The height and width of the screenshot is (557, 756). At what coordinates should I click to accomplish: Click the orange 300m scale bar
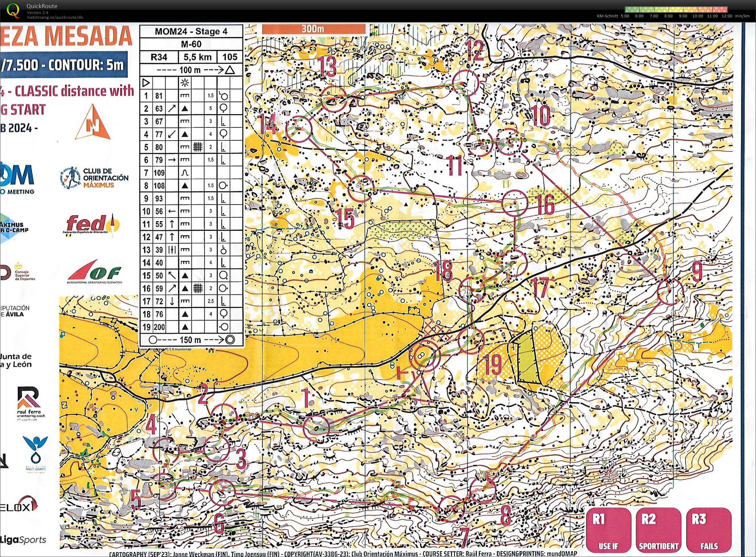pyautogui.click(x=313, y=29)
